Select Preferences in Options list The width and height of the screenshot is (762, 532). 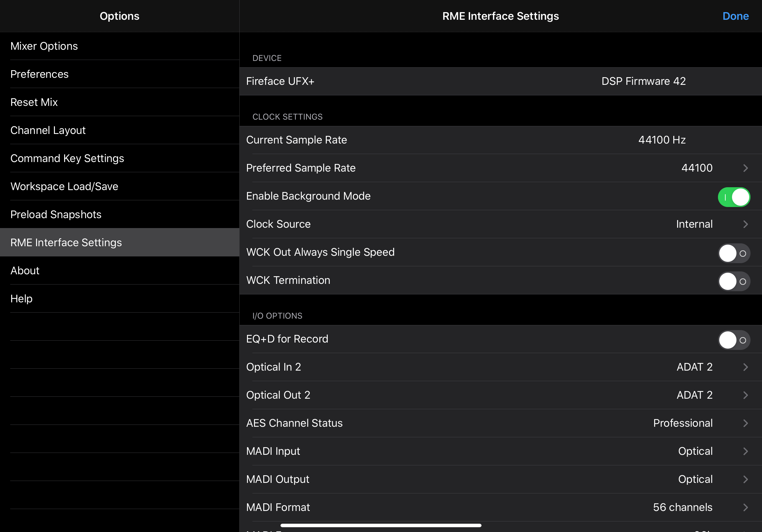(x=40, y=74)
